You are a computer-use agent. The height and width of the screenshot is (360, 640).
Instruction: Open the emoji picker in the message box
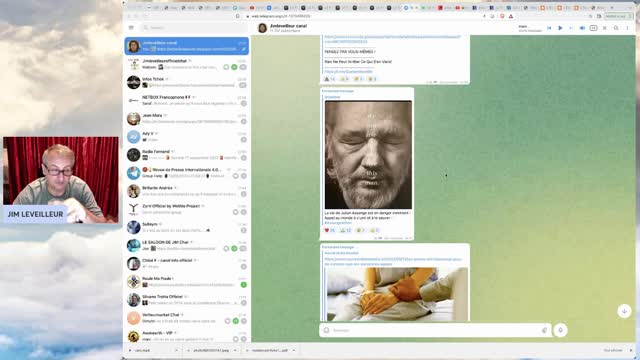[x=327, y=330]
